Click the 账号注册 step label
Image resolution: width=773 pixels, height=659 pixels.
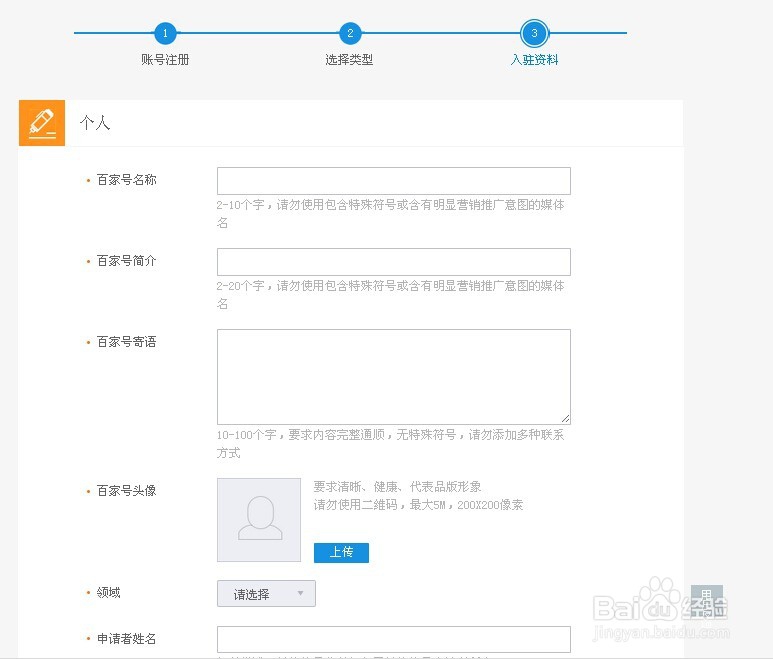coord(165,60)
